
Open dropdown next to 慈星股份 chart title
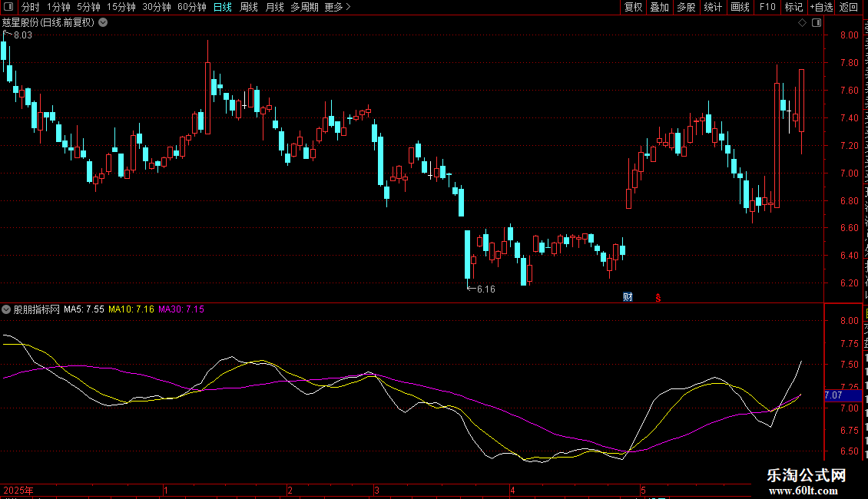click(x=103, y=23)
